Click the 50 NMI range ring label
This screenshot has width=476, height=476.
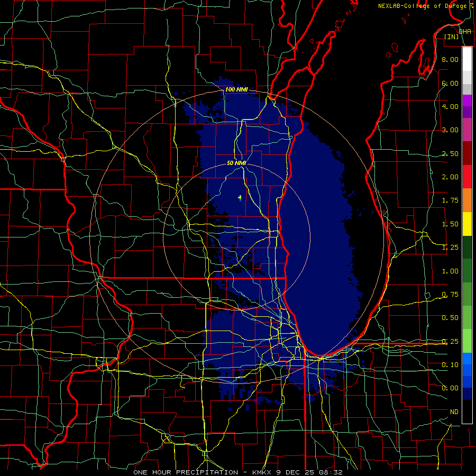236,163
